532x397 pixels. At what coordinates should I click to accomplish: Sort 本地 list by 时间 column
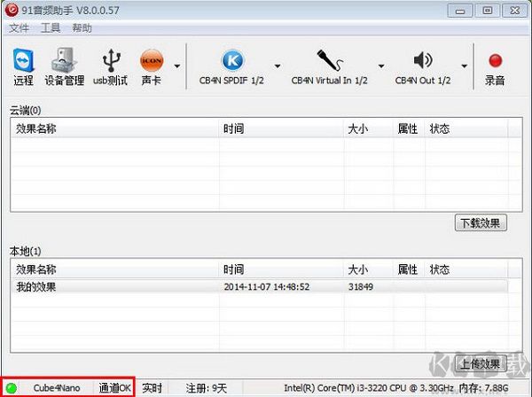(281, 269)
